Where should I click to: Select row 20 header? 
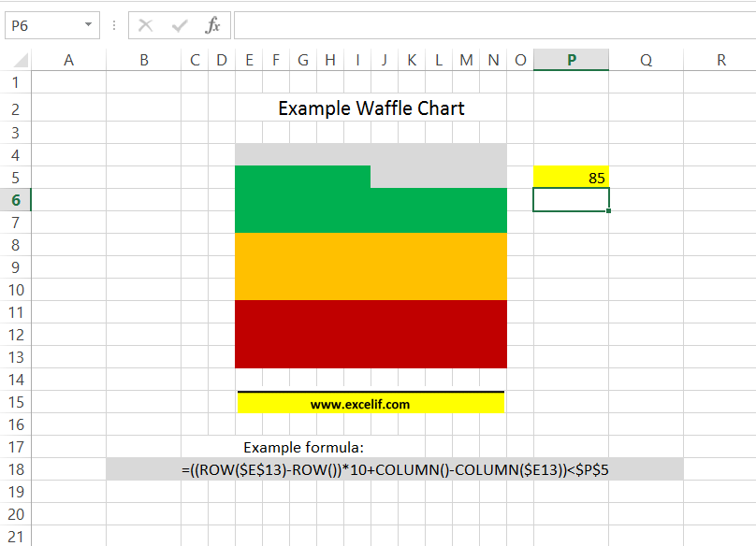click(x=15, y=514)
